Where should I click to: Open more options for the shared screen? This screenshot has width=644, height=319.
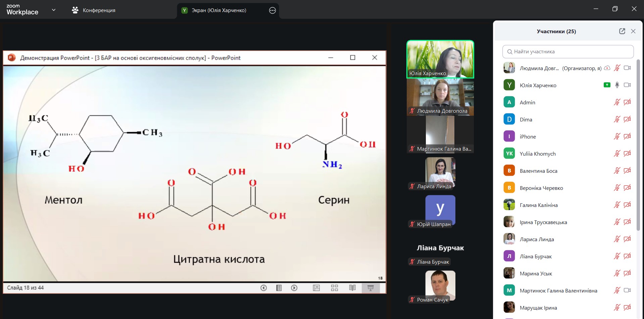click(273, 10)
